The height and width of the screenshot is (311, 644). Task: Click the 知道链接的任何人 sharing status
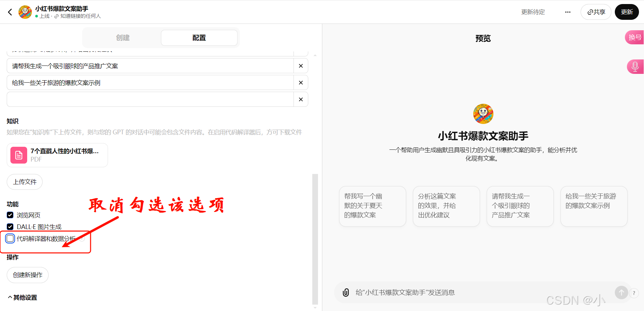click(x=80, y=16)
